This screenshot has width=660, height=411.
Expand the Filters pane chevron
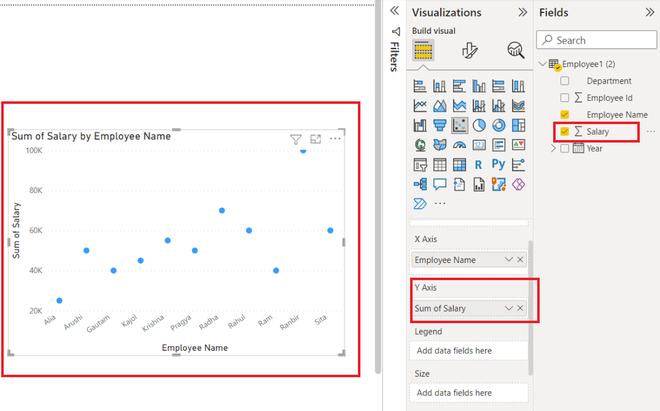(394, 11)
